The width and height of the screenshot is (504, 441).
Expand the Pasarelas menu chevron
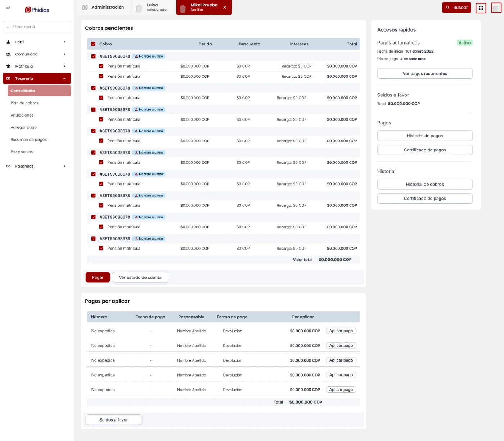[x=64, y=166]
